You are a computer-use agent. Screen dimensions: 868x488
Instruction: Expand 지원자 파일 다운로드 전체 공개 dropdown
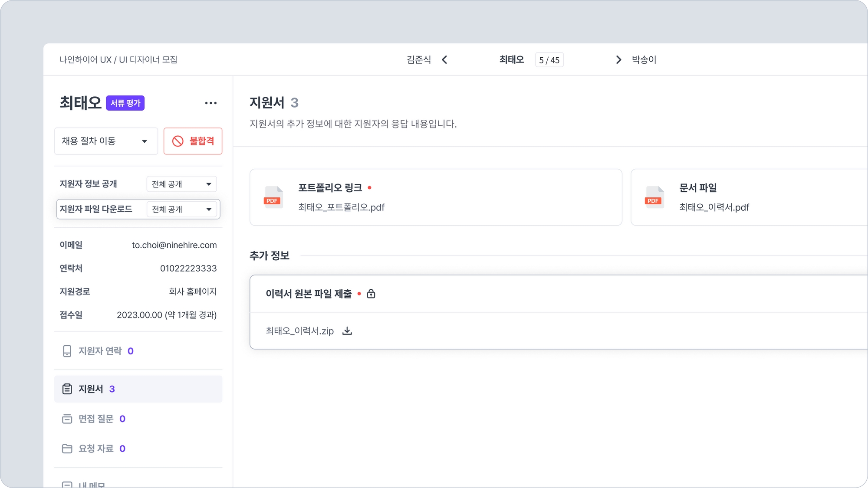click(181, 210)
